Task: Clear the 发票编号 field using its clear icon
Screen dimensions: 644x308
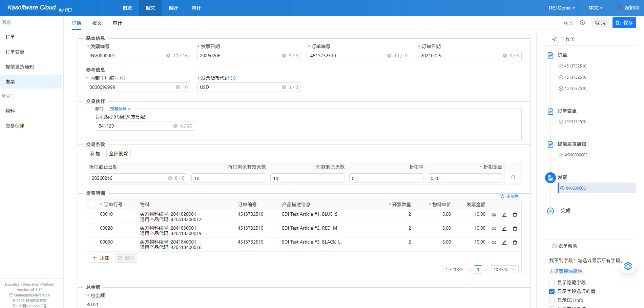Action: 168,56
